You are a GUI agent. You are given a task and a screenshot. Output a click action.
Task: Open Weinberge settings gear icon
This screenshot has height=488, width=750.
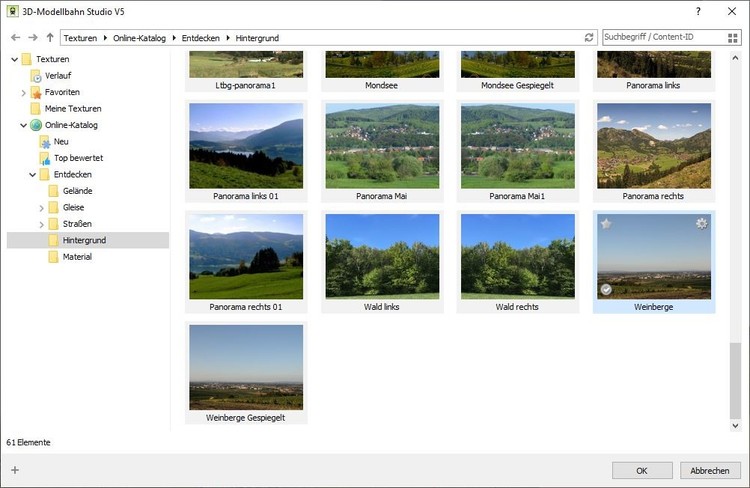(701, 223)
